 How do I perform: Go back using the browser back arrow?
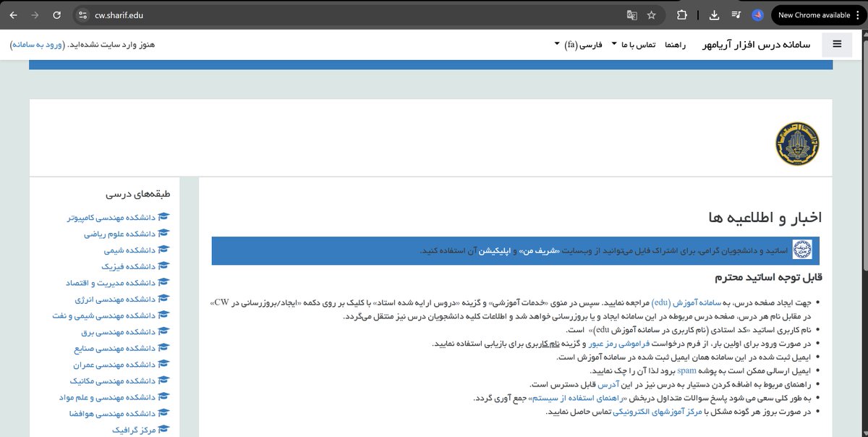[x=13, y=14]
